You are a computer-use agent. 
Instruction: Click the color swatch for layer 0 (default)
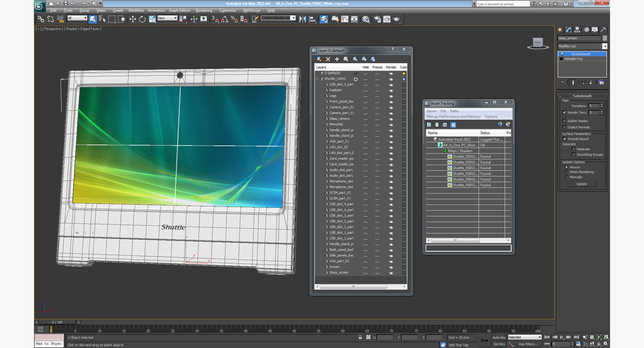coord(404,73)
